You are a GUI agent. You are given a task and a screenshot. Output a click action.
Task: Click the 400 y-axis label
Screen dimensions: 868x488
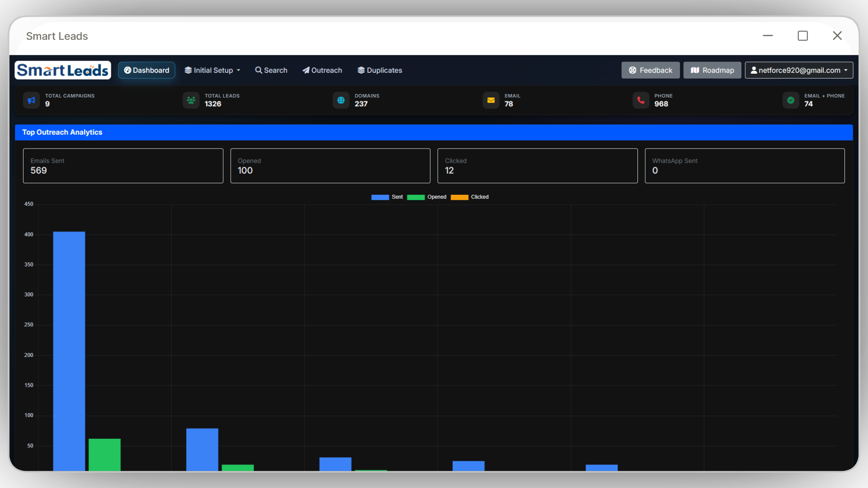click(x=29, y=235)
